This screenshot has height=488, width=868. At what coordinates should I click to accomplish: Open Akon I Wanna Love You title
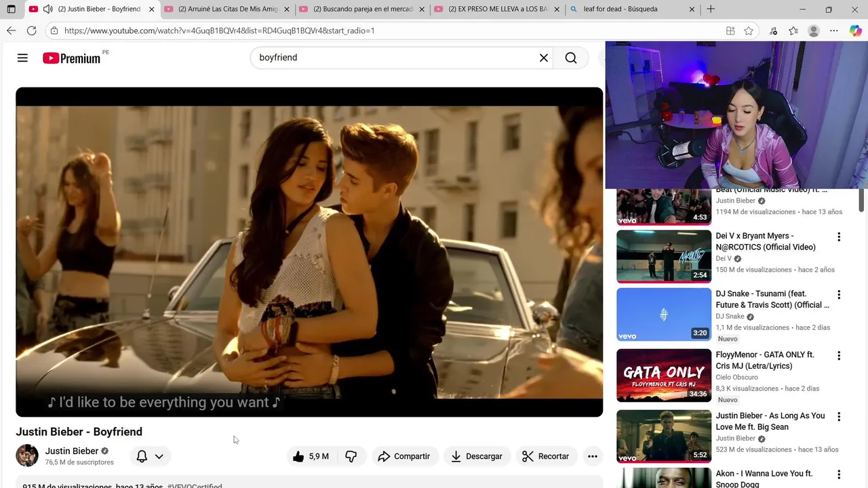[x=764, y=479]
